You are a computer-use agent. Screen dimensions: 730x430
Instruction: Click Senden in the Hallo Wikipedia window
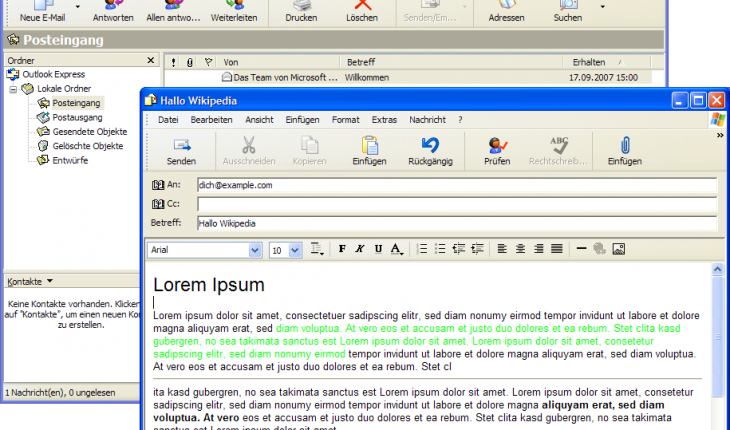pyautogui.click(x=182, y=151)
